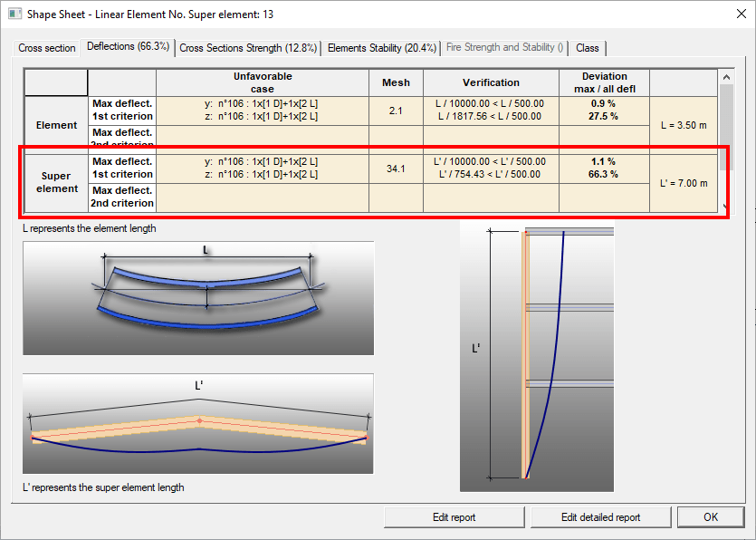Close the Shape Sheet dialog window
The image size is (756, 540).
pyautogui.click(x=734, y=14)
